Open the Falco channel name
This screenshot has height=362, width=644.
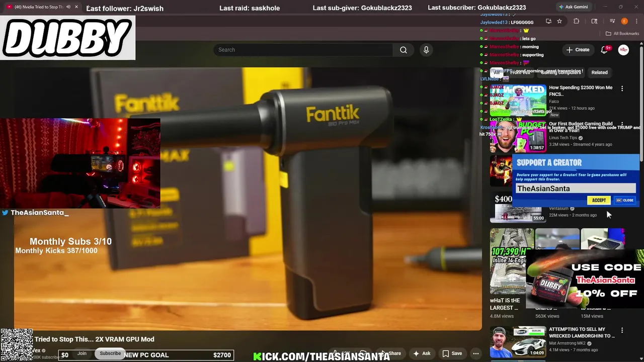pyautogui.click(x=554, y=102)
